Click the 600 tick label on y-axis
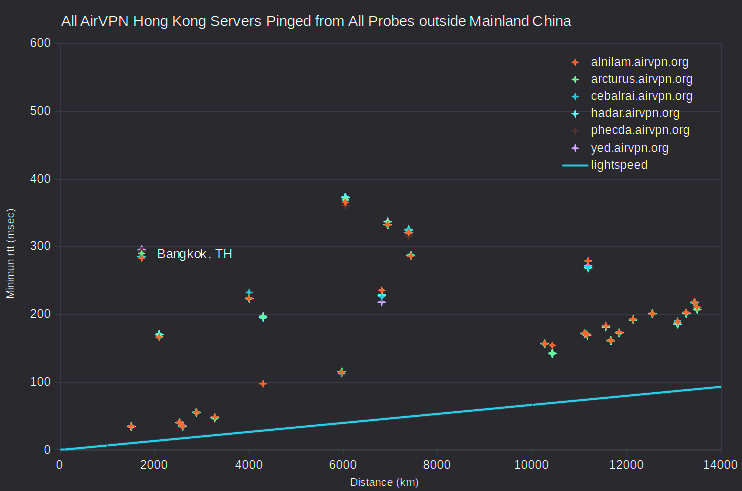742x491 pixels. click(40, 43)
